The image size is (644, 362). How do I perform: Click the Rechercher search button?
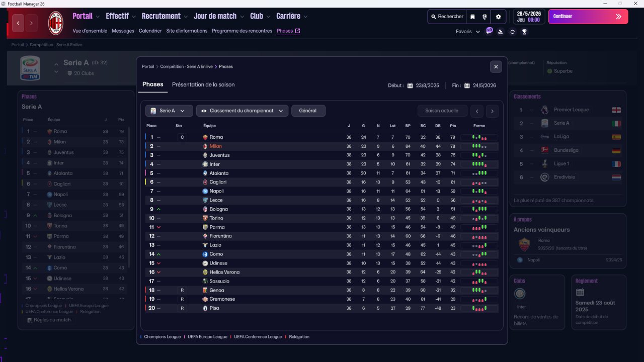coord(447,17)
